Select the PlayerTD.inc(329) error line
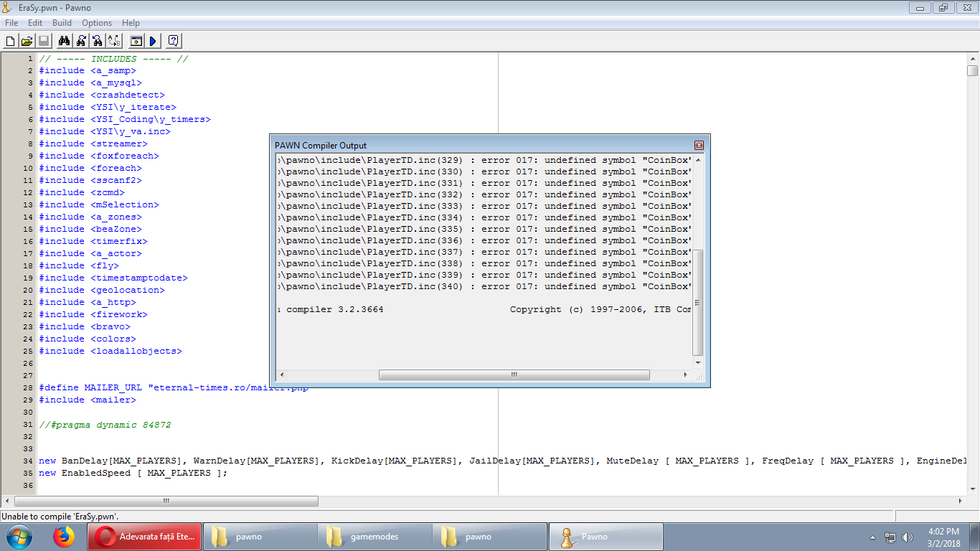 click(x=484, y=160)
